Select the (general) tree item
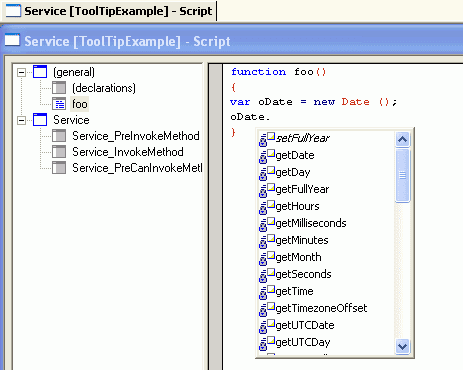The image size is (463, 370). (74, 72)
